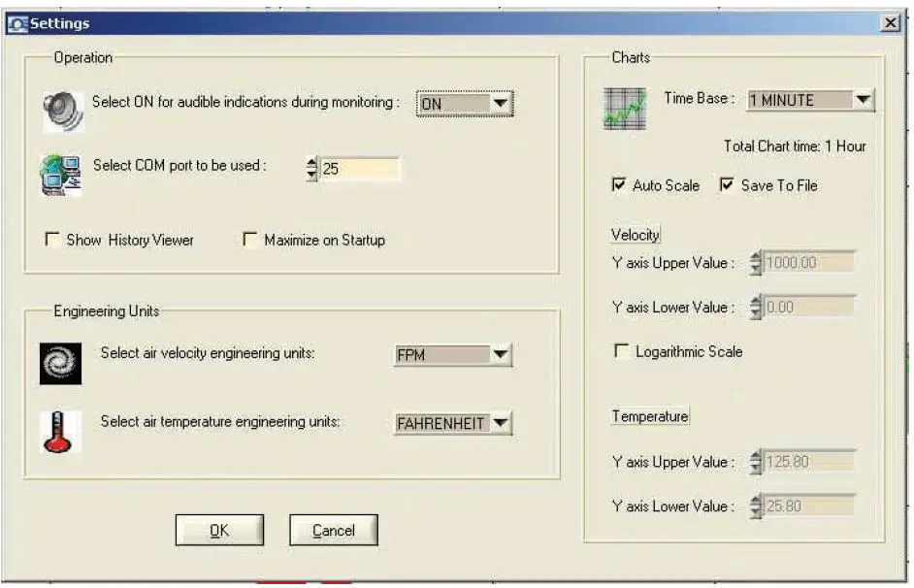The image size is (914, 588).
Task: Open the Time Base 1 MINUTE dropdown
Action: point(810,100)
